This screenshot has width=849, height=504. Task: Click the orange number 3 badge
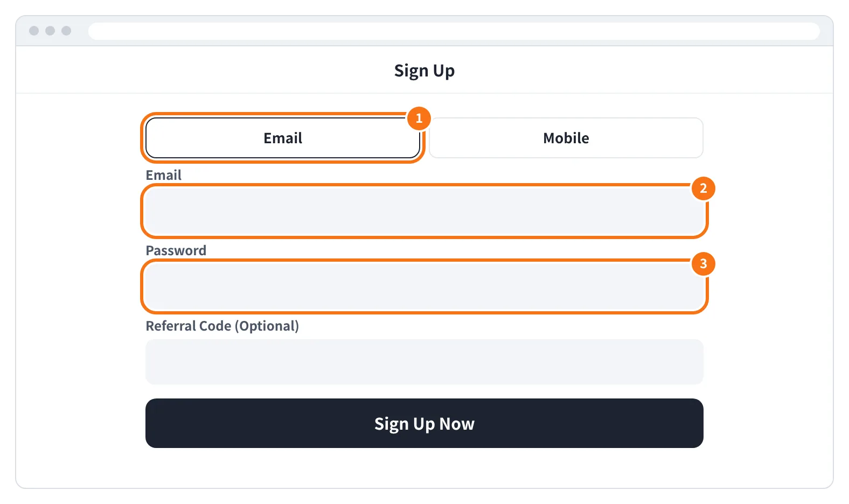[703, 264]
